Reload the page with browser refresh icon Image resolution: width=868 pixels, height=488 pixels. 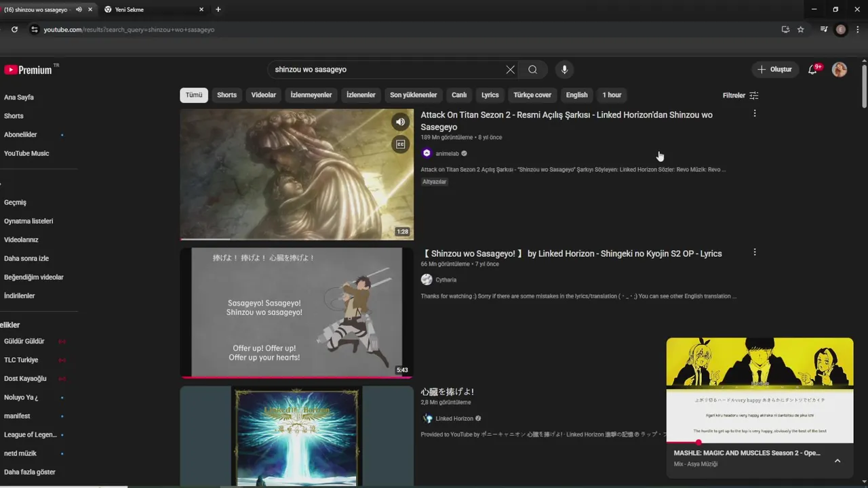click(14, 29)
